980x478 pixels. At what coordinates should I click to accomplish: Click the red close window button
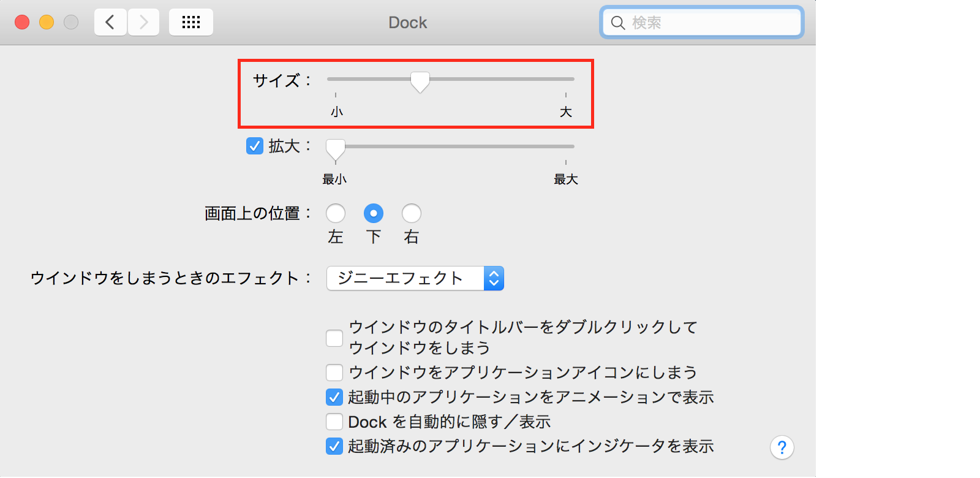22,23
